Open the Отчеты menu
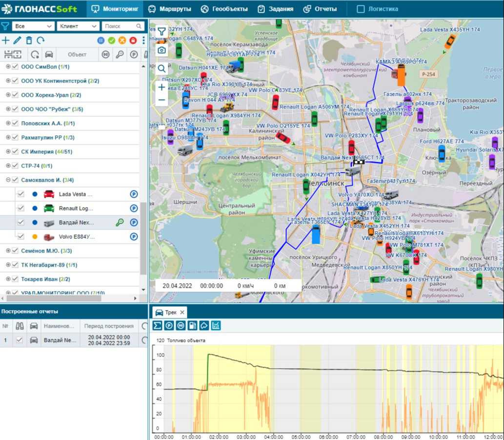 click(x=320, y=9)
